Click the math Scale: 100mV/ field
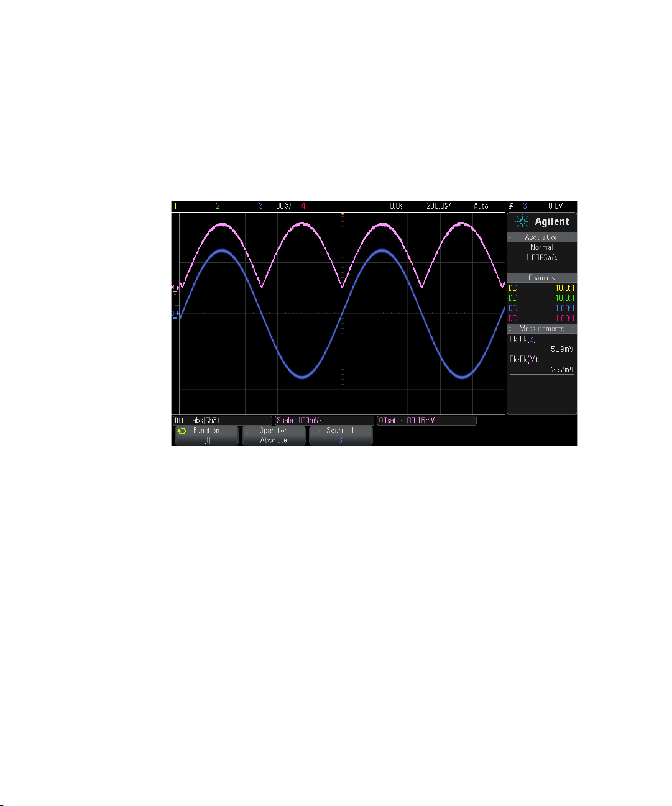672x806 pixels. pyautogui.click(x=324, y=420)
